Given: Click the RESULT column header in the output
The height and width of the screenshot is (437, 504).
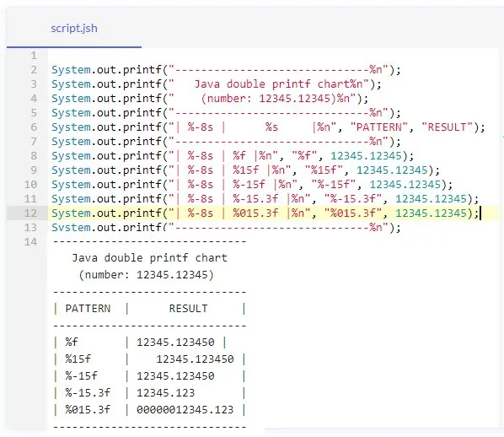Looking at the screenshot, I should coord(188,309).
